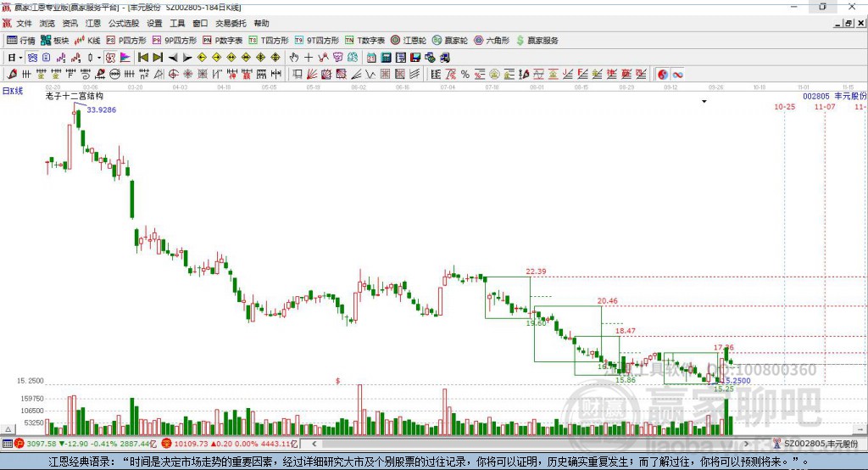This screenshot has height=470, width=868.
Task: Open the 江恩轮 Gann wheel
Action: click(409, 41)
